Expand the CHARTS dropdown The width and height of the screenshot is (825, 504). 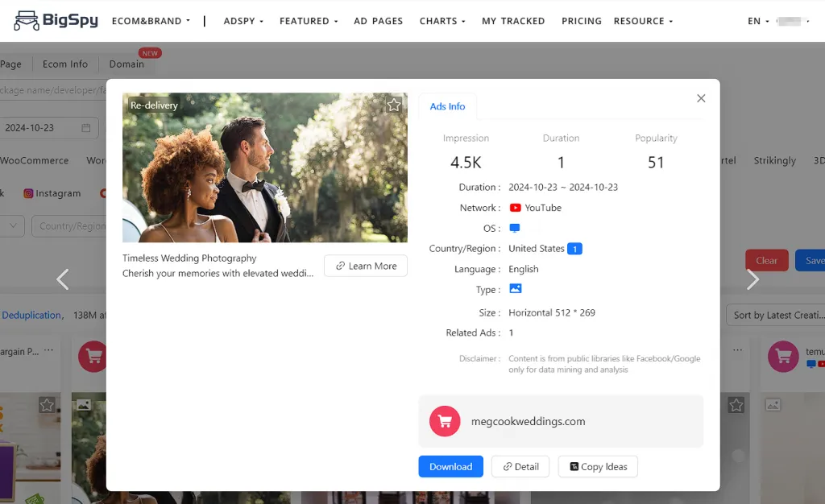442,21
